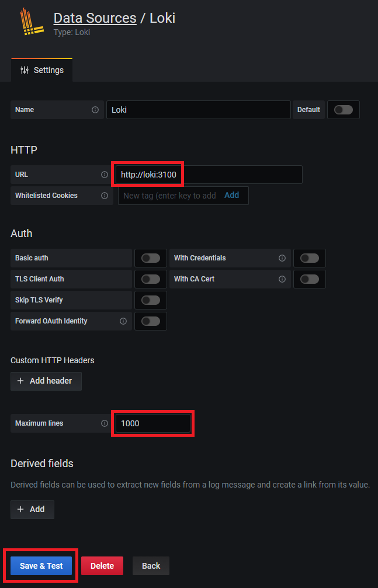The image size is (378, 588).
Task: Click Maximum lines info icon
Action: (x=105, y=423)
